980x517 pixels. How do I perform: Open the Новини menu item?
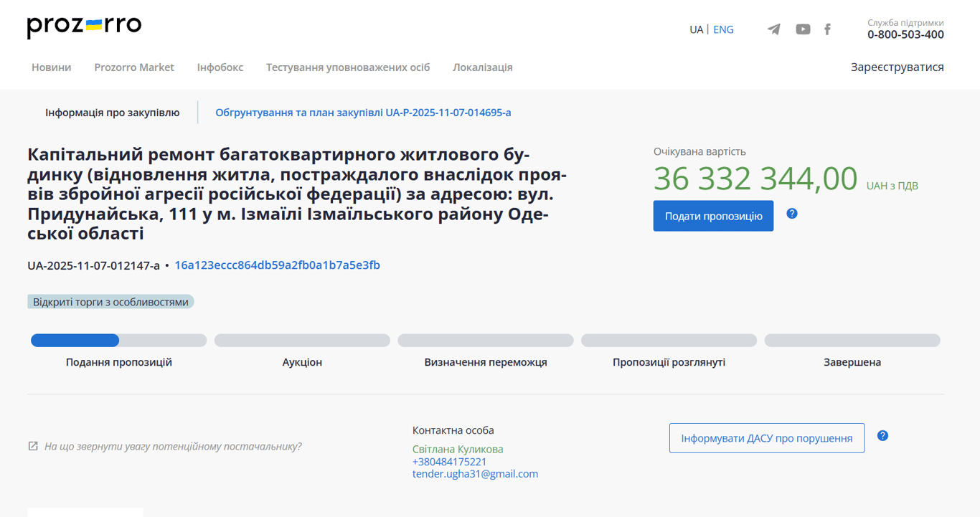tap(51, 67)
